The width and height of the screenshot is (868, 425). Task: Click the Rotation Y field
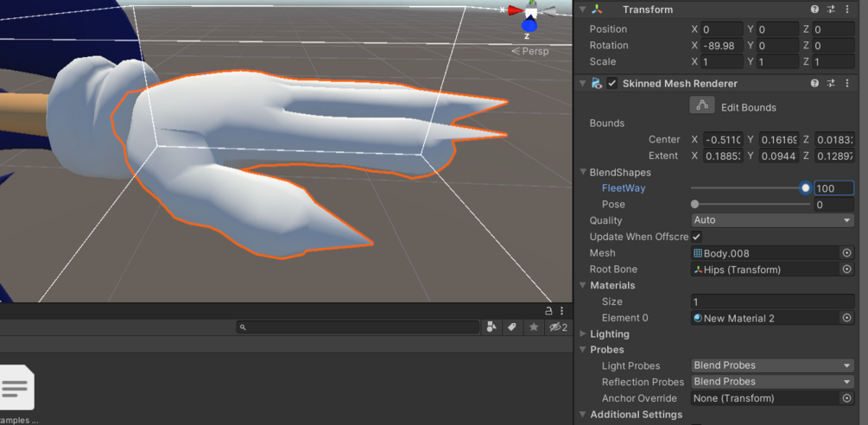click(x=778, y=46)
